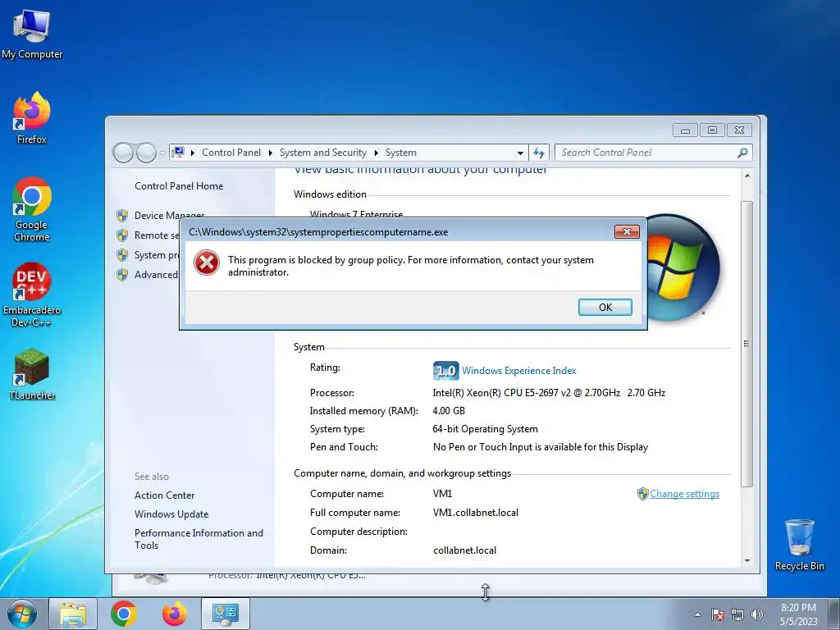Click the search magnifier icon
The height and width of the screenshot is (630, 840).
point(742,153)
